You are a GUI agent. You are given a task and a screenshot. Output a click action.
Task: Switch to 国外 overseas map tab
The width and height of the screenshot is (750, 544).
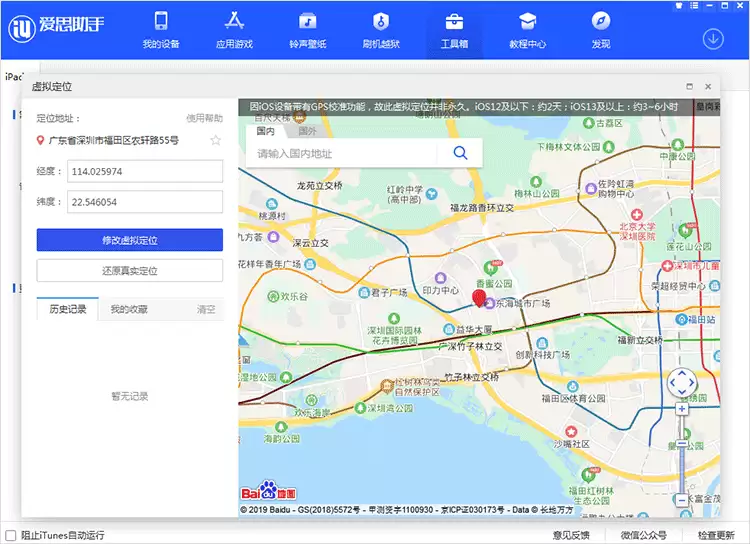[x=307, y=131]
